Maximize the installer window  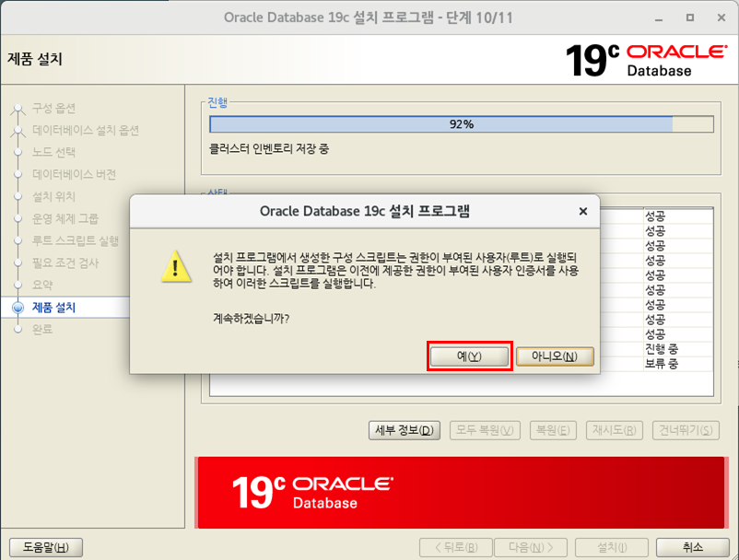tap(690, 17)
